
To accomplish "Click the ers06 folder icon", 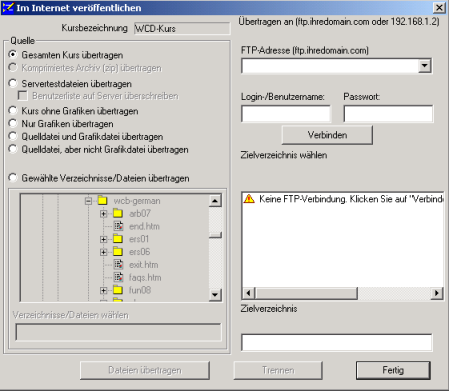I will pyautogui.click(x=118, y=251).
